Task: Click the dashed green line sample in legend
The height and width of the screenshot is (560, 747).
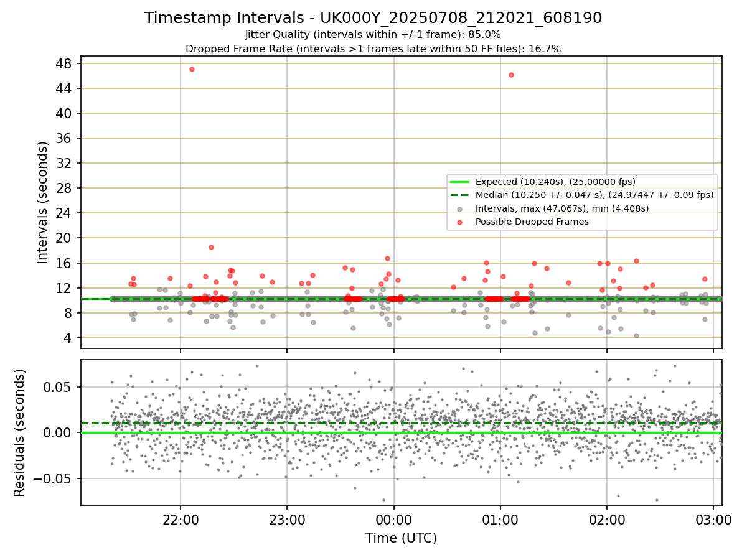Action: (x=459, y=195)
